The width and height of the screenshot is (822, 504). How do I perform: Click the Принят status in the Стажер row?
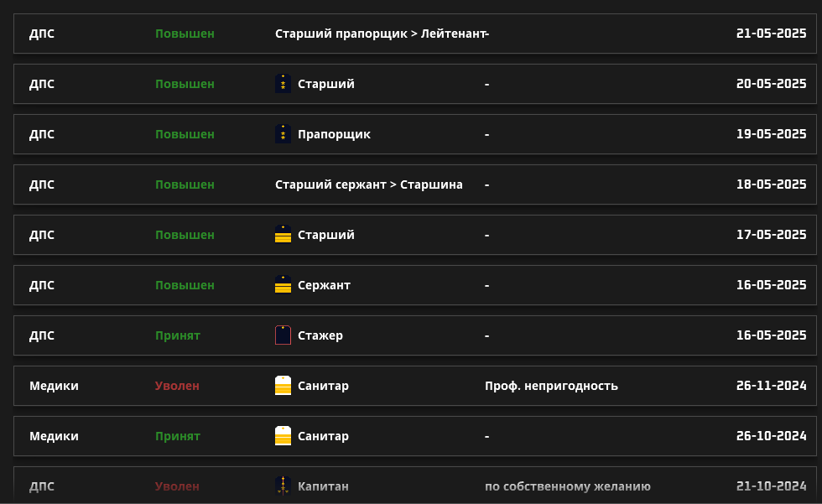(x=178, y=335)
